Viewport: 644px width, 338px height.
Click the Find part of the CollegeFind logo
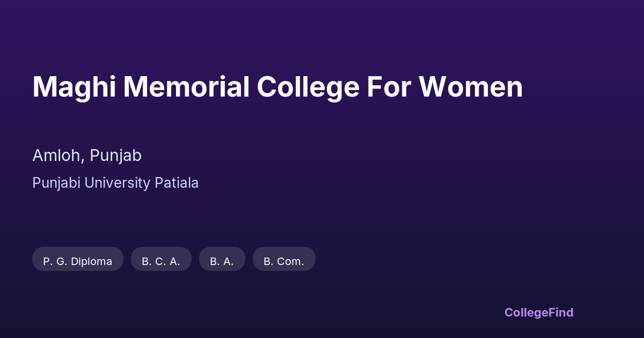560,312
